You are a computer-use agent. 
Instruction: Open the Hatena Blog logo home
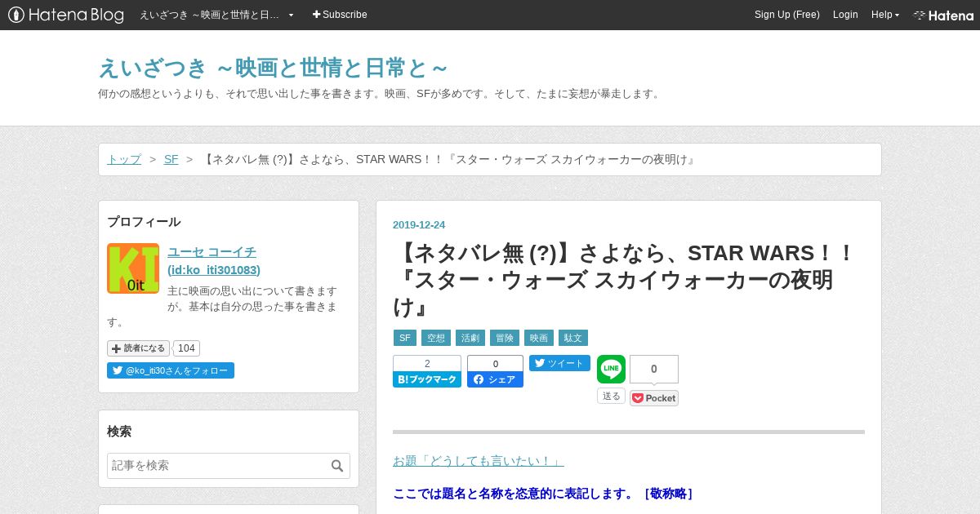click(x=66, y=15)
